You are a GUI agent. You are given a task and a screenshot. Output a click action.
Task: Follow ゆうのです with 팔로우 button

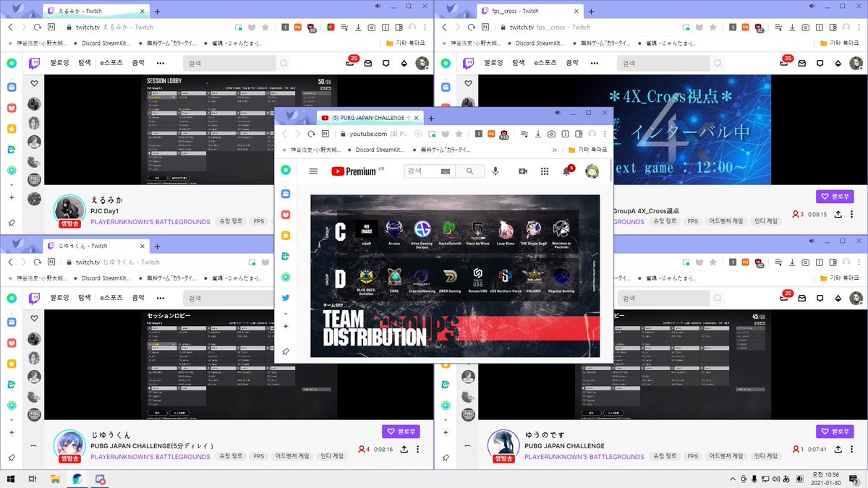click(x=835, y=432)
